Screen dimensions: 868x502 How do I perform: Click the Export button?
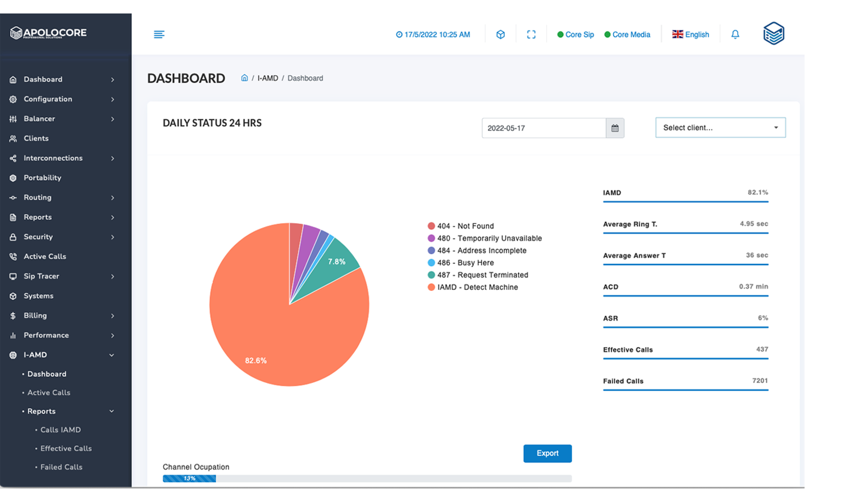point(547,454)
